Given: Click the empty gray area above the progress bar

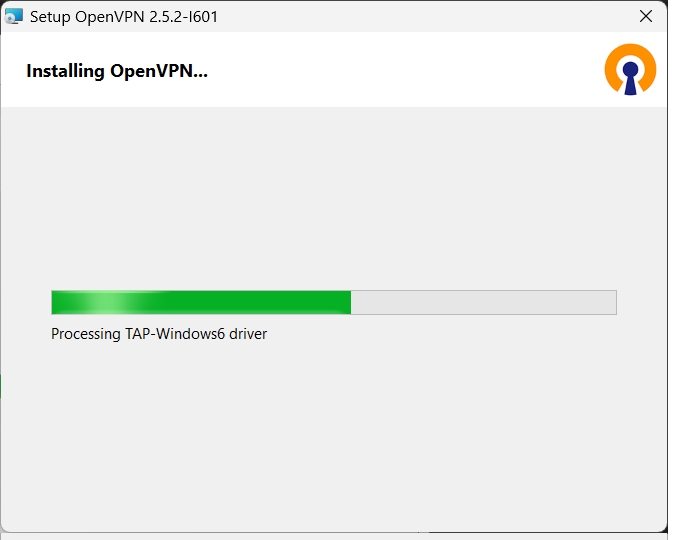Looking at the screenshot, I should (x=334, y=197).
